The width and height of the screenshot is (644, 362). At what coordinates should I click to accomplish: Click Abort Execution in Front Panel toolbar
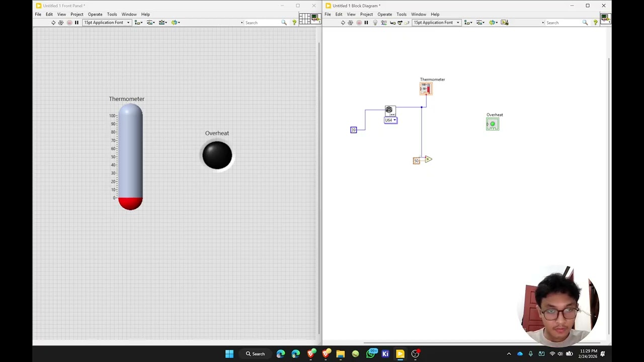69,23
